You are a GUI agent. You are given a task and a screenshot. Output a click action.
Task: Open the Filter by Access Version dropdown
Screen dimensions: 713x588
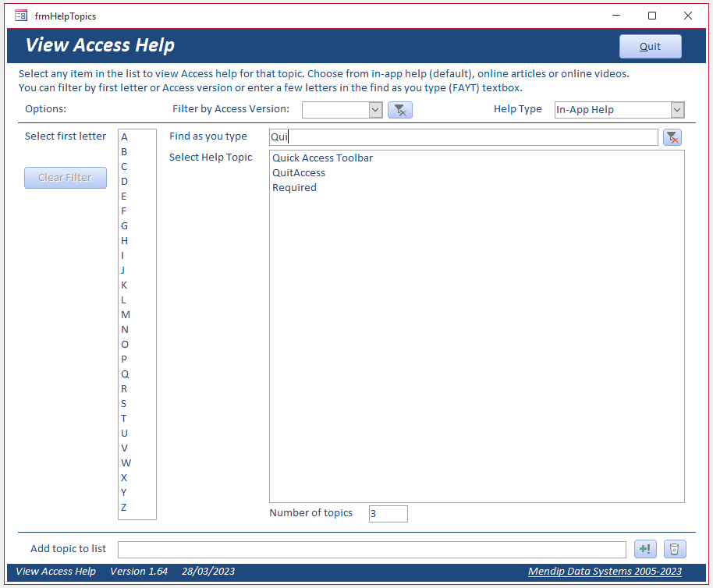click(x=375, y=109)
